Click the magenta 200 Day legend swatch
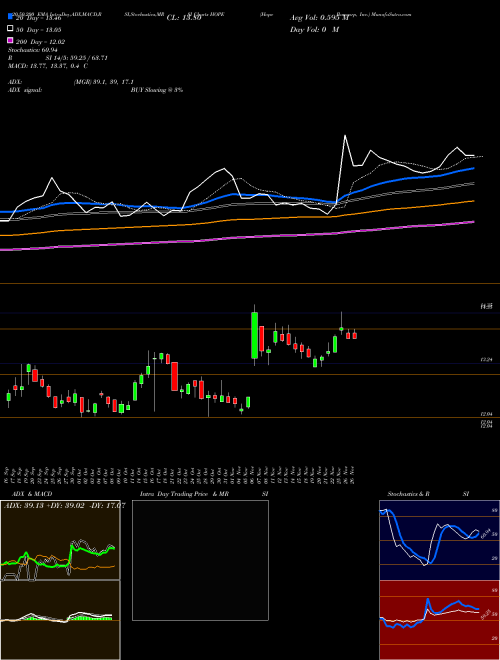The image size is (500, 660). pyautogui.click(x=11, y=40)
